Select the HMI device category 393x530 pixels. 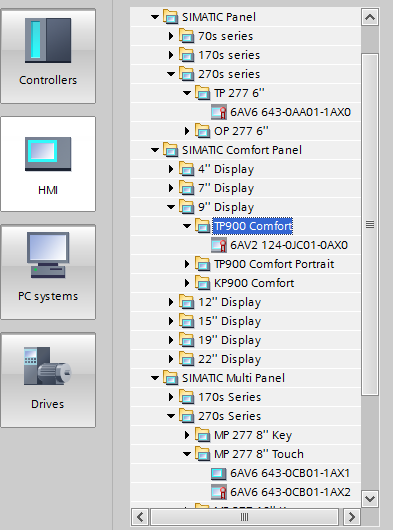coord(48,164)
